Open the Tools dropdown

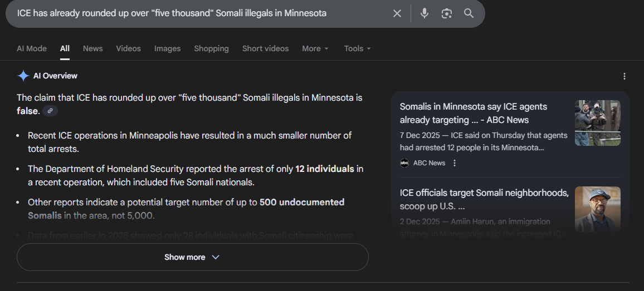(x=357, y=48)
